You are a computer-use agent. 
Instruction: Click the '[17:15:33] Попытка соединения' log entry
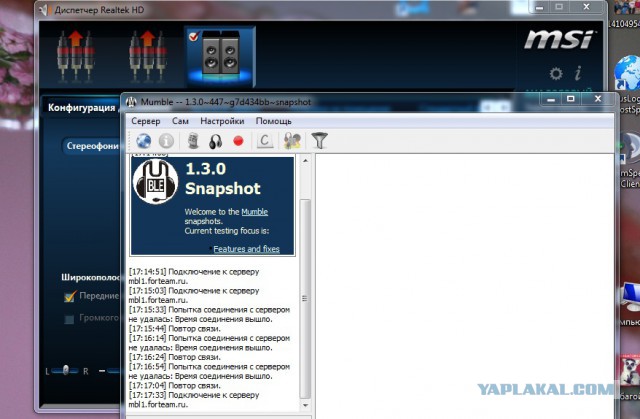click(209, 315)
